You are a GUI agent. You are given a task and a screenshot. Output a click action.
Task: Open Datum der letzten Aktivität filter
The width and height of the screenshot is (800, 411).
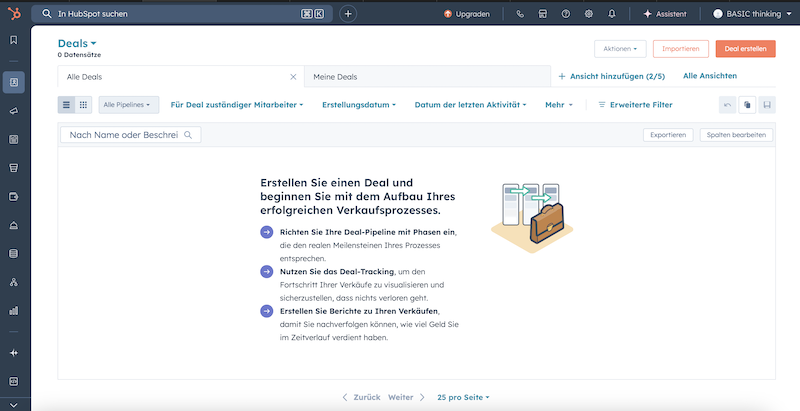470,105
